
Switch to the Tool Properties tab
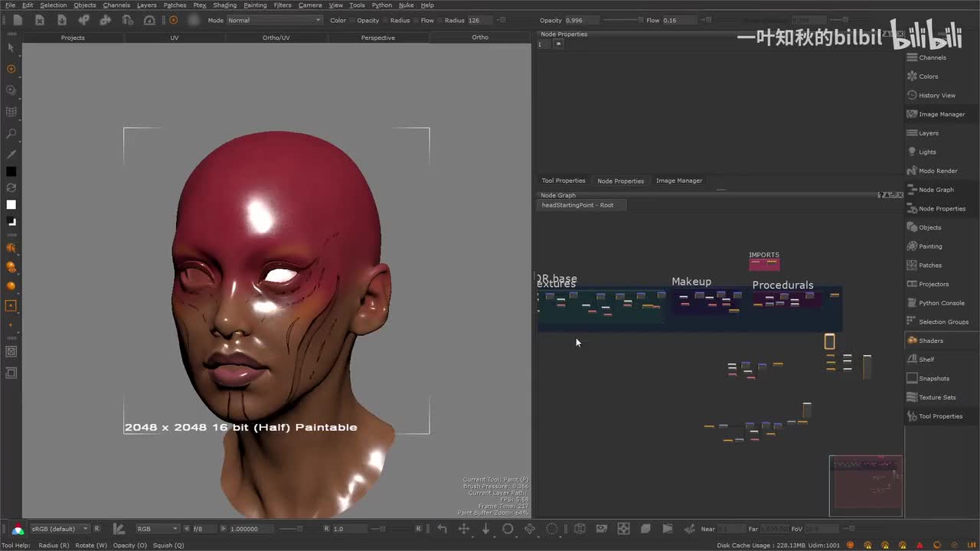coord(563,181)
